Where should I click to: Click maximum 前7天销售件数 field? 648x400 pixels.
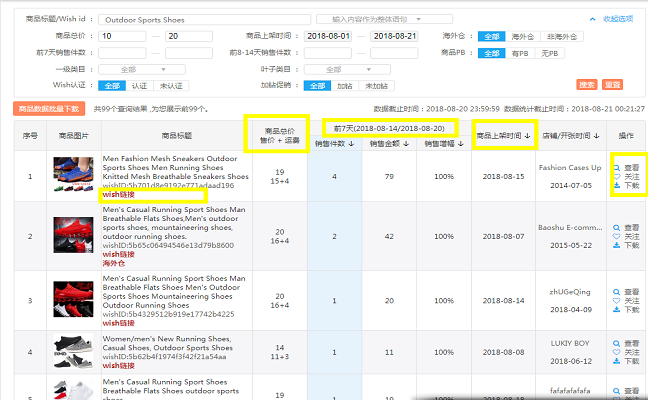189,53
